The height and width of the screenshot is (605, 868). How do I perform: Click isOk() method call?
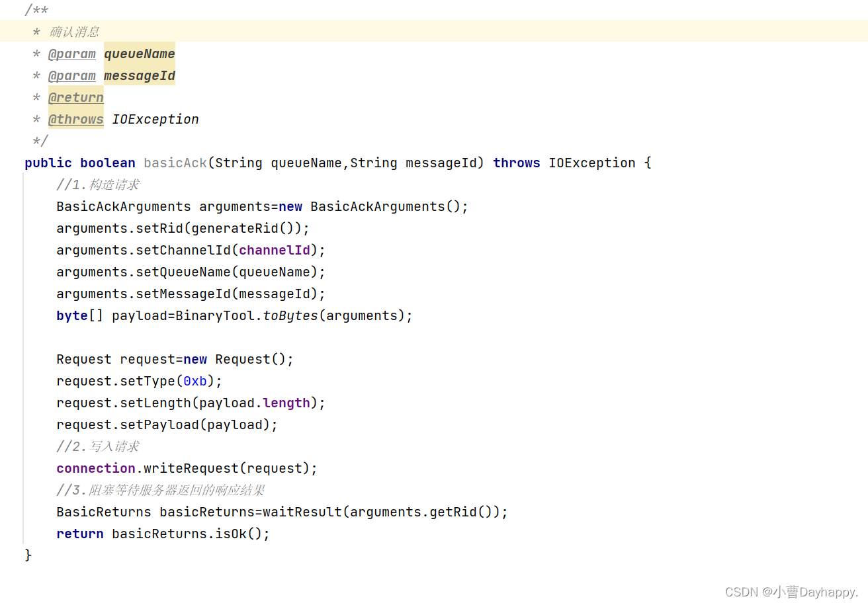point(239,534)
